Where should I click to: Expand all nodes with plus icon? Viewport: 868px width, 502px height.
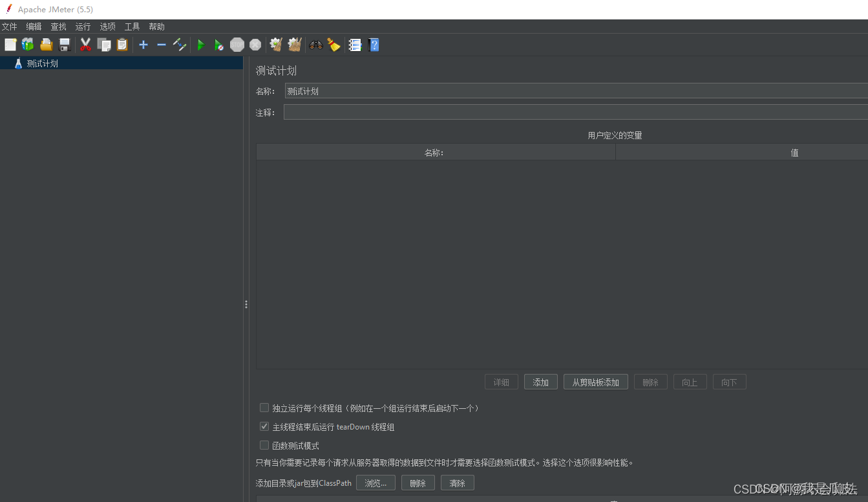click(x=143, y=45)
